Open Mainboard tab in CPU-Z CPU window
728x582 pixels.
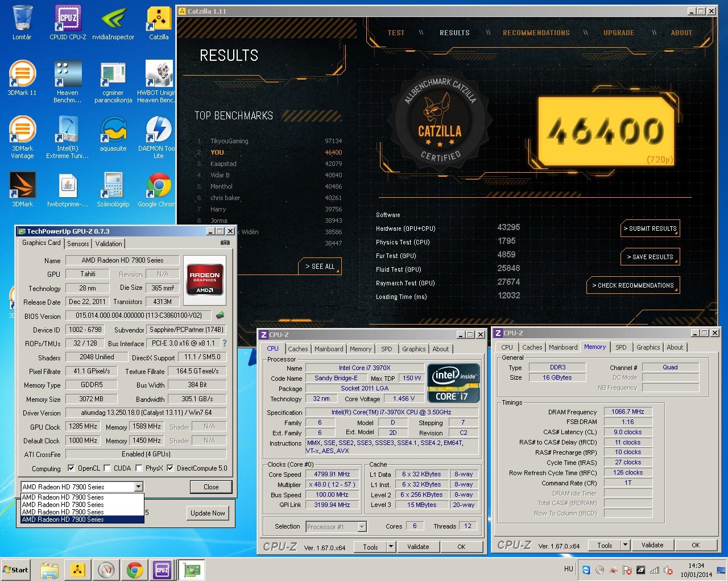click(329, 349)
